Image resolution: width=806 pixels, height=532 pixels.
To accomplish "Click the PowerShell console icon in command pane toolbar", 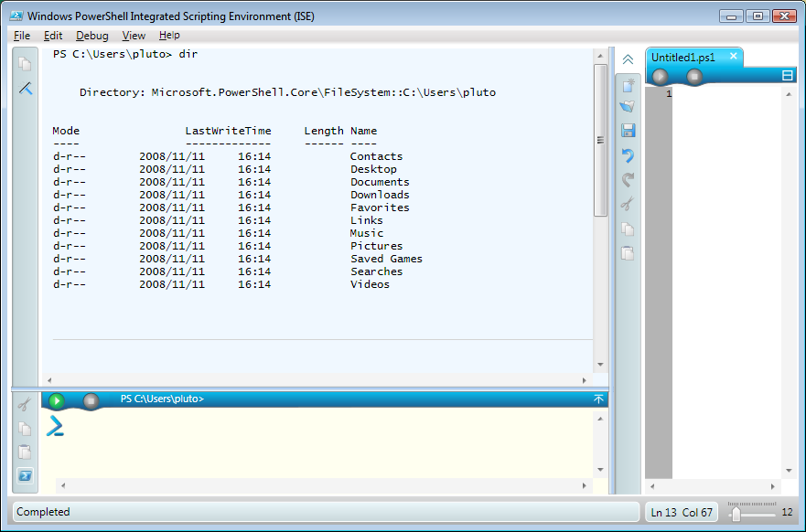I will [x=26, y=475].
